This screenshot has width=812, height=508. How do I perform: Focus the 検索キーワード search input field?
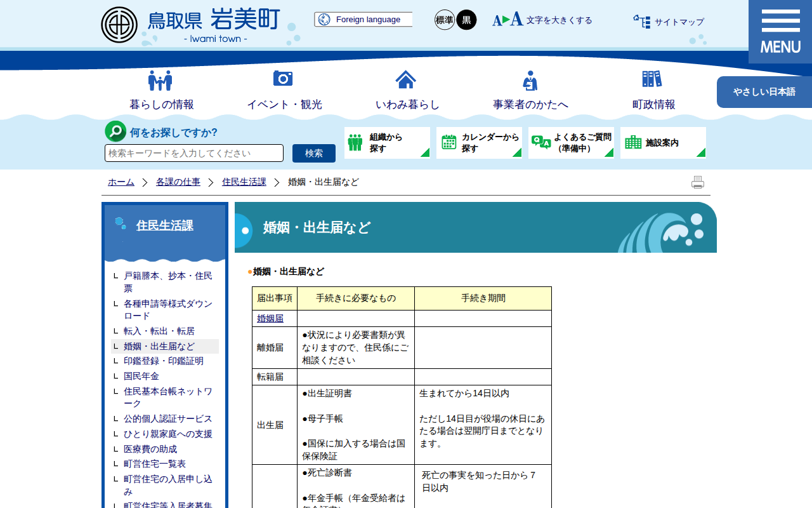point(194,153)
